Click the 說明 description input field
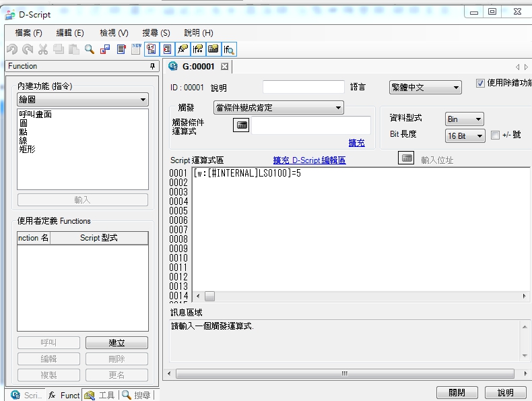The image size is (532, 401). coord(302,88)
